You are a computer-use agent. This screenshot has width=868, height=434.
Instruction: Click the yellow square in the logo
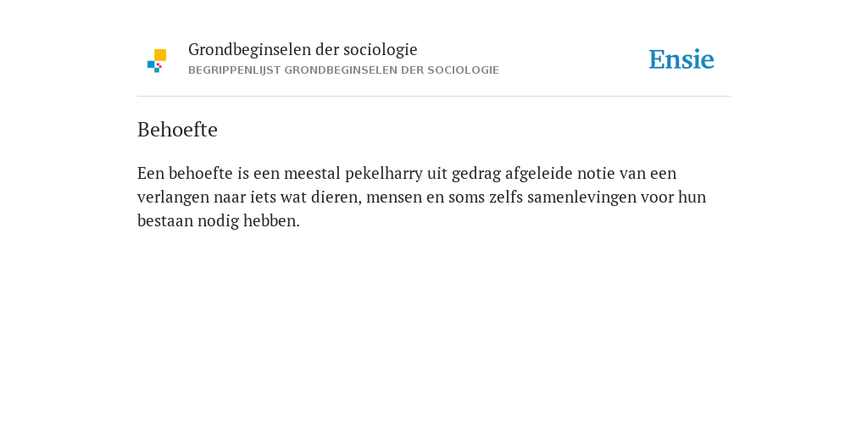click(160, 55)
